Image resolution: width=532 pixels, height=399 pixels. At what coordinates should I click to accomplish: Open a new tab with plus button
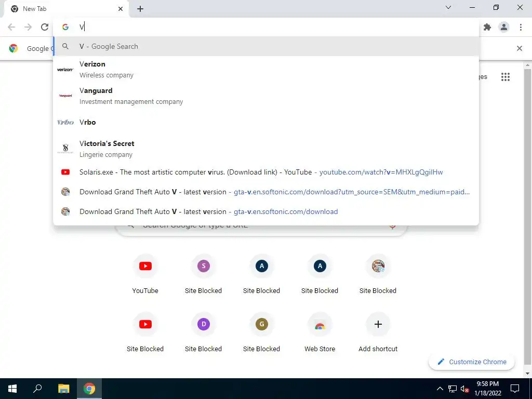click(140, 9)
